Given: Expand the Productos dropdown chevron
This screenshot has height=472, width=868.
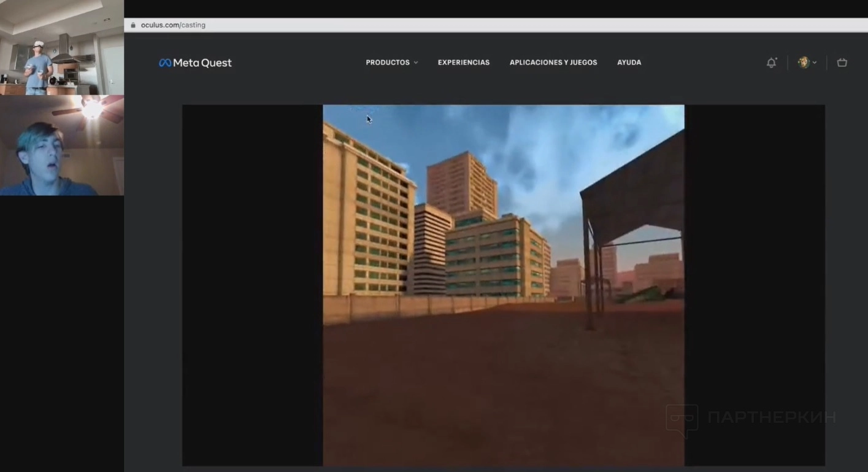Looking at the screenshot, I should pos(416,63).
